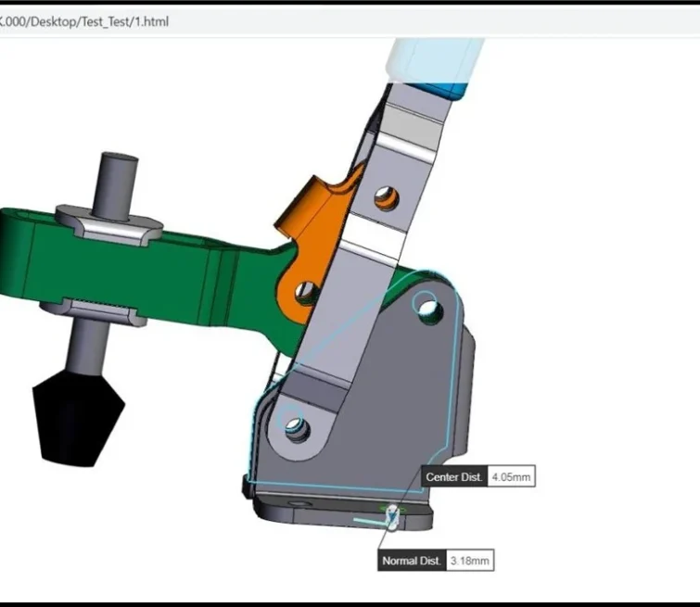Select the Center Dist. measurement label

pos(454,476)
